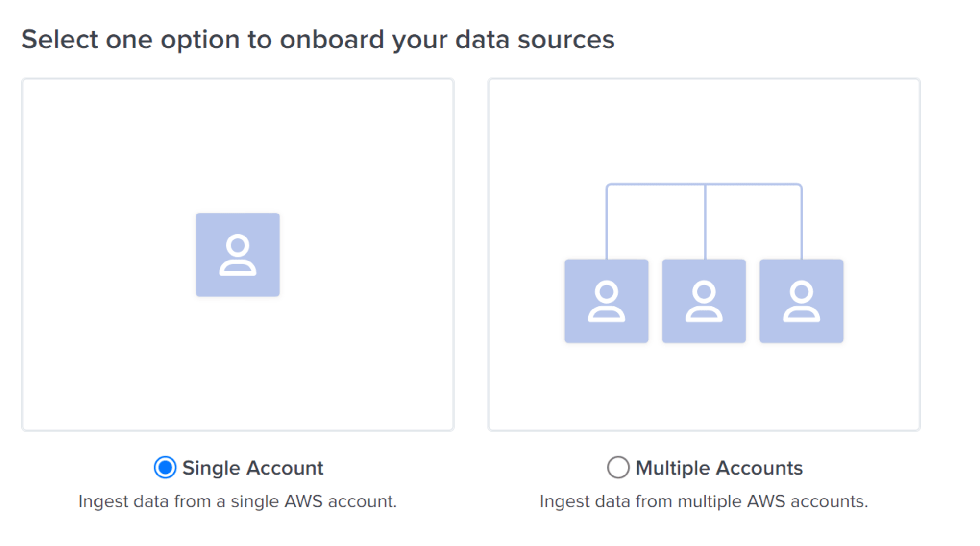Image resolution: width=980 pixels, height=546 pixels.
Task: Click 'Ingest data from a single AWS account.'
Action: (238, 501)
